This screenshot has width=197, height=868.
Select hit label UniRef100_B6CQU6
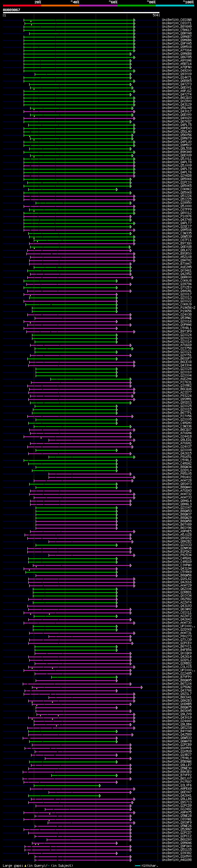(177, 389)
